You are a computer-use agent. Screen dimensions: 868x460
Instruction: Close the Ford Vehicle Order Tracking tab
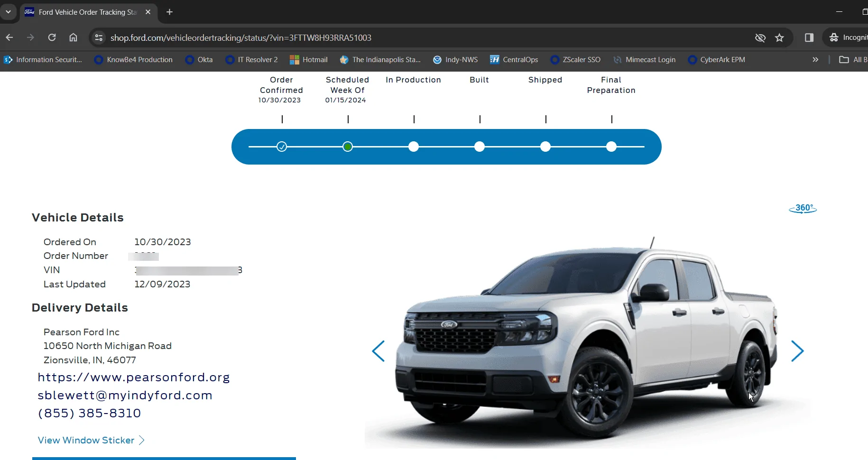pos(148,12)
